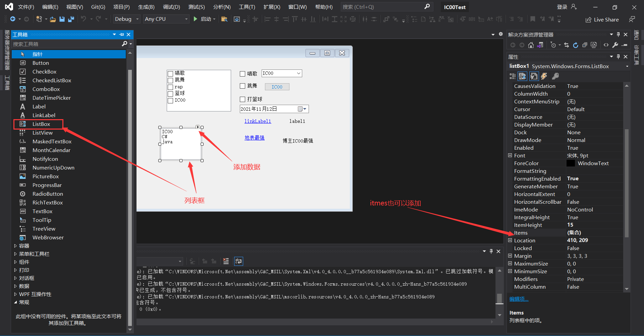The height and width of the screenshot is (336, 644).
Task: Open the Debug configuration dropdown
Action: point(126,19)
